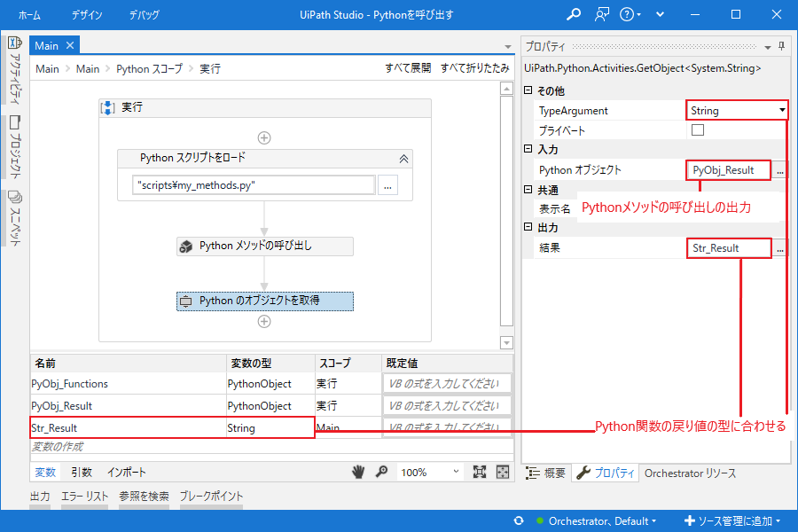Viewport: 798px width, 532px height.
Task: Select Python のオブジェクトを取得 activity
Action: (x=264, y=301)
